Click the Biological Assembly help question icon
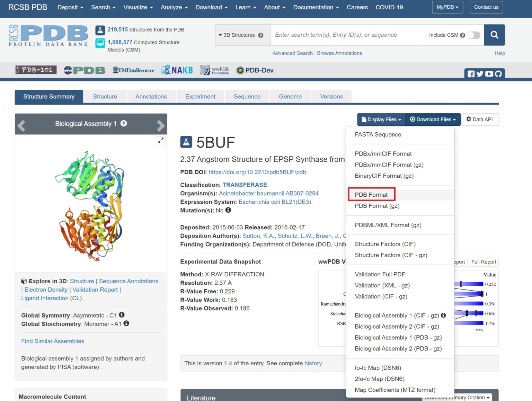Image resolution: width=532 pixels, height=401 pixels. point(124,124)
